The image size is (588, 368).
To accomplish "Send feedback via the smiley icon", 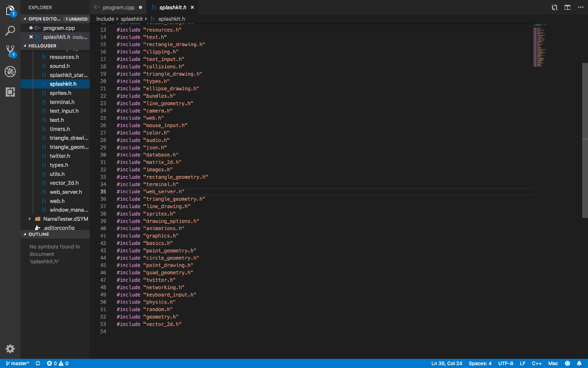I will [x=567, y=363].
